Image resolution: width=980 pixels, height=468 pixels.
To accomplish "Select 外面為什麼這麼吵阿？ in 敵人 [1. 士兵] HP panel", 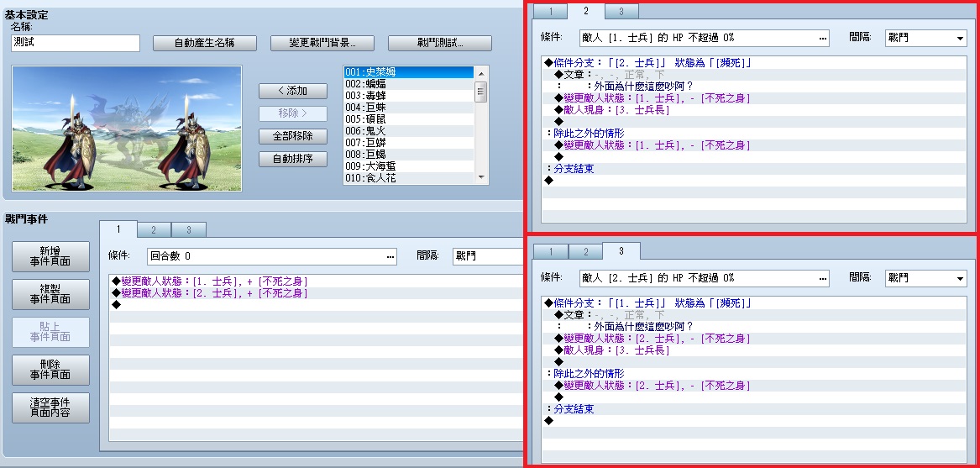I will (643, 87).
